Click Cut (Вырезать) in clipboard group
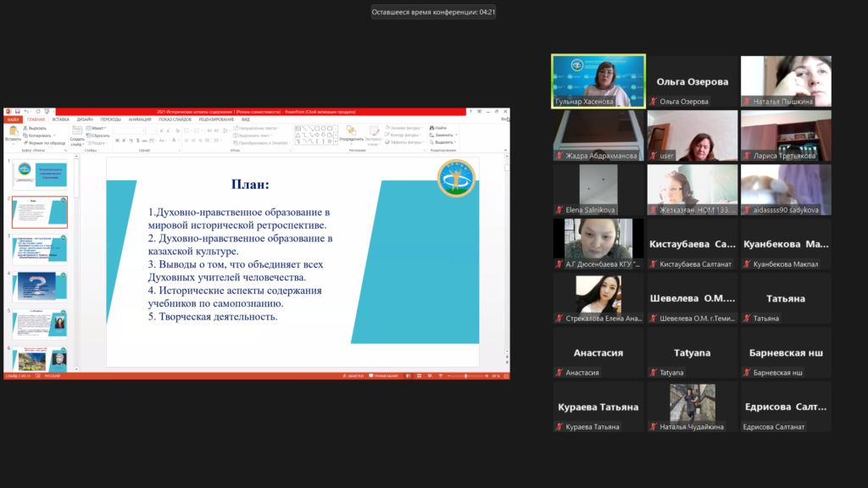 tap(35, 129)
